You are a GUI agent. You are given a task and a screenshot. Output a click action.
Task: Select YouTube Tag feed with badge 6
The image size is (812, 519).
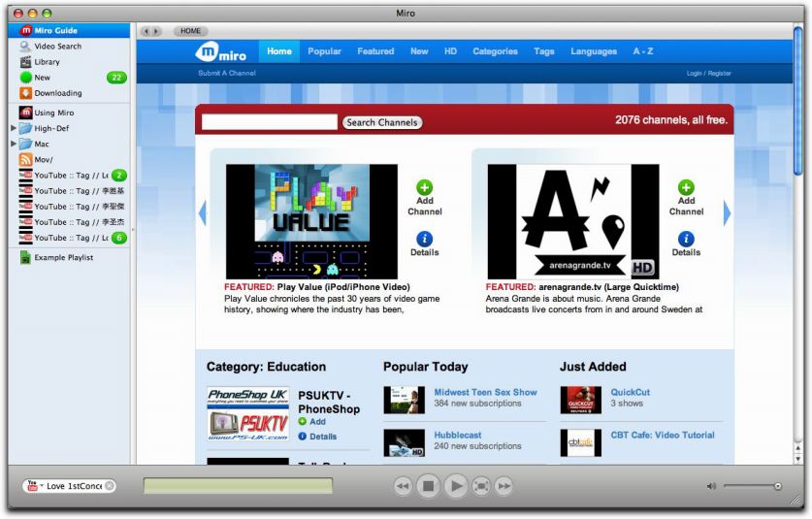[x=69, y=238]
